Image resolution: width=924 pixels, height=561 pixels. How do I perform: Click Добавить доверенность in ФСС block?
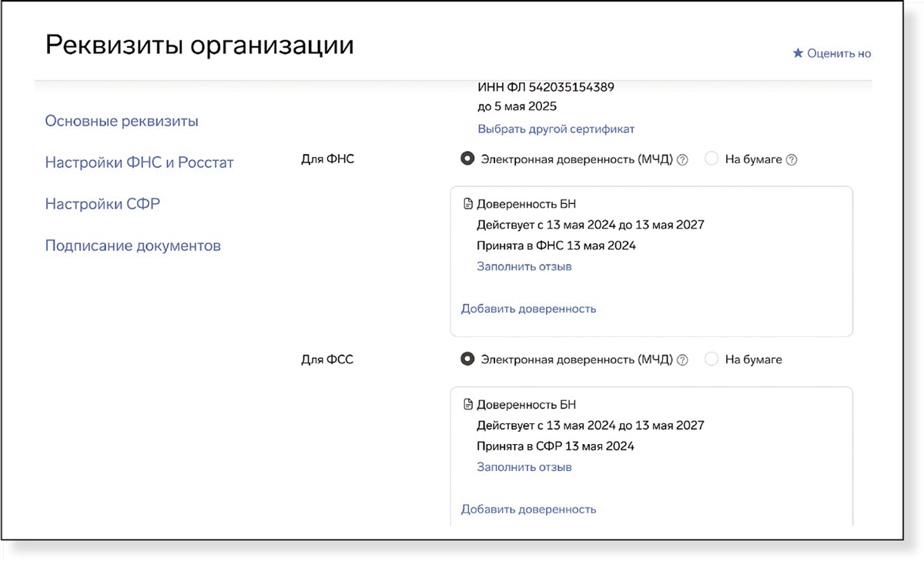pyautogui.click(x=528, y=509)
